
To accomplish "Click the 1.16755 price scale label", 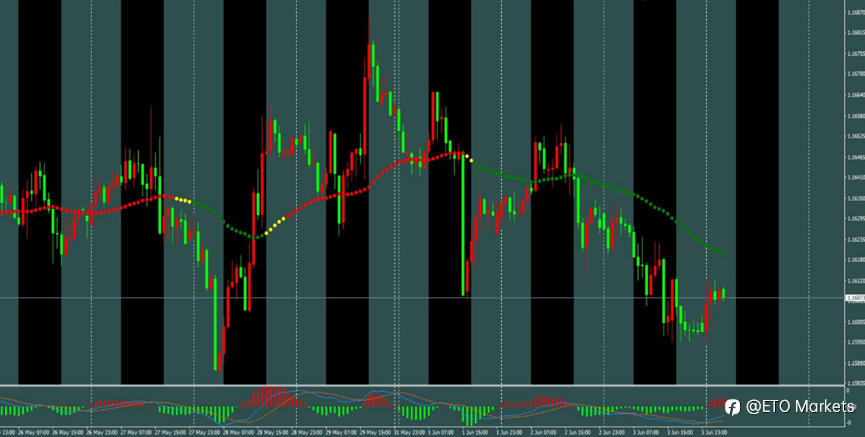I will pyautogui.click(x=855, y=54).
